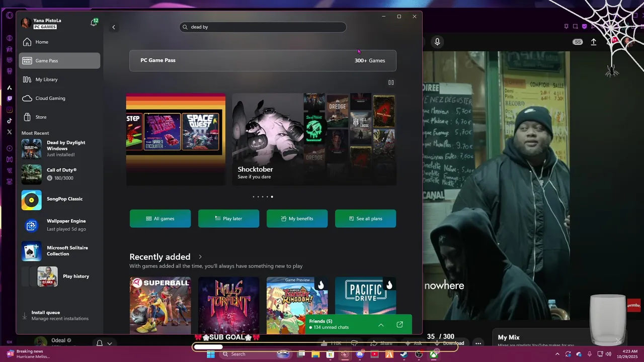Click the search magnifier icon in Xbox app
The width and height of the screenshot is (644, 362).
(x=185, y=27)
